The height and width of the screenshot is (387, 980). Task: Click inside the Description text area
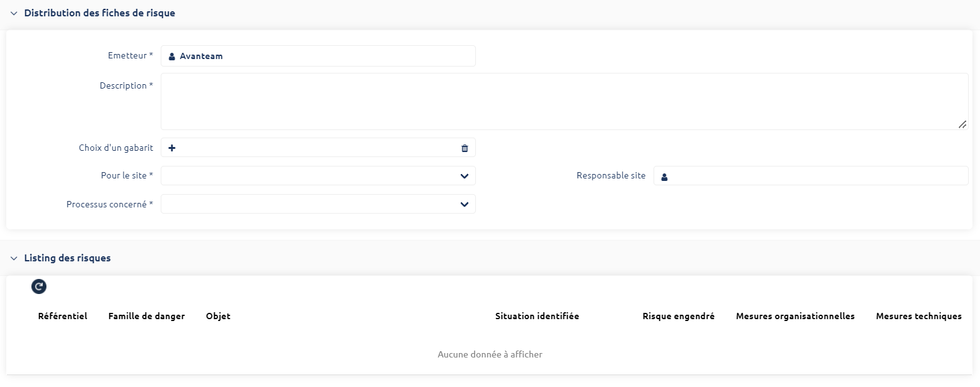[559, 101]
